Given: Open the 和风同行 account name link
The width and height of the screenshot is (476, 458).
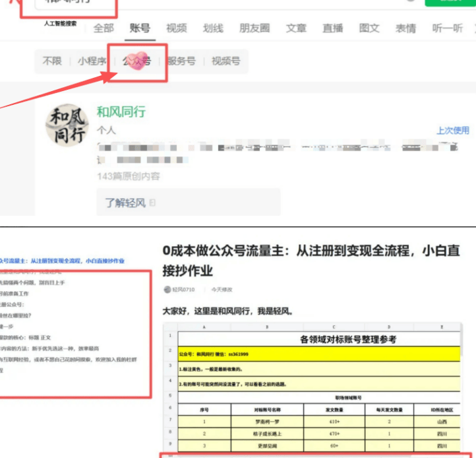Looking at the screenshot, I should 121,112.
